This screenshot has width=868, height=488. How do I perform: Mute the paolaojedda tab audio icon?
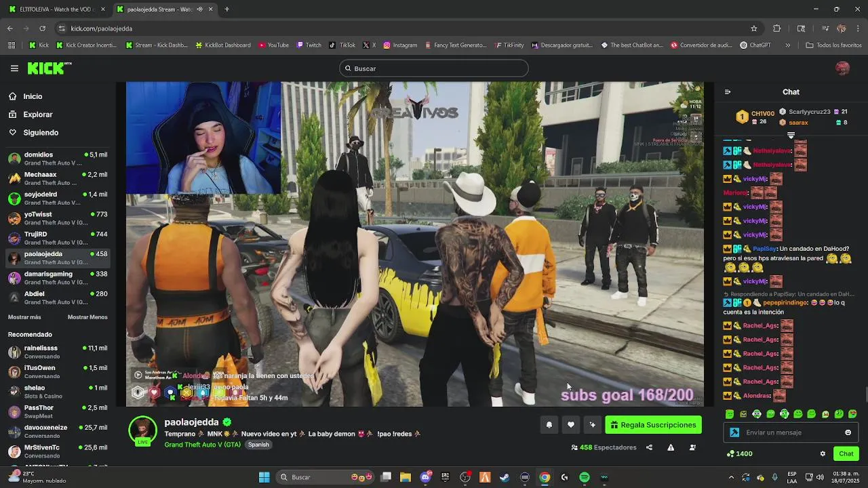click(199, 9)
